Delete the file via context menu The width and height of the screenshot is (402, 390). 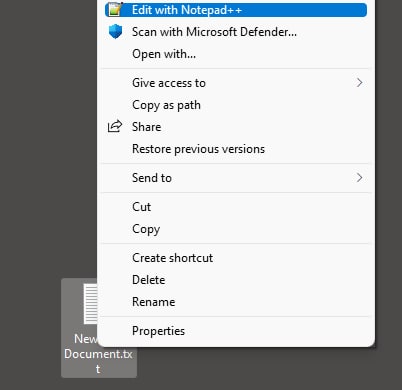(x=236, y=280)
